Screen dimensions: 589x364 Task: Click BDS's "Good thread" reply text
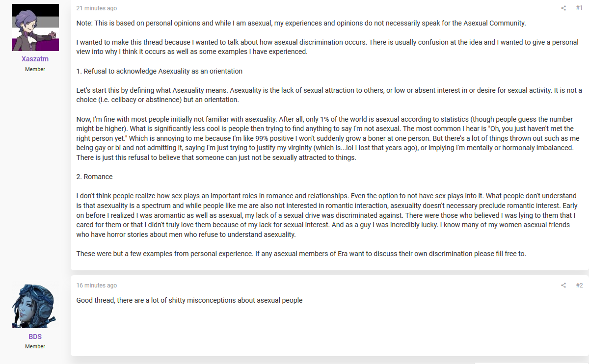coord(189,300)
